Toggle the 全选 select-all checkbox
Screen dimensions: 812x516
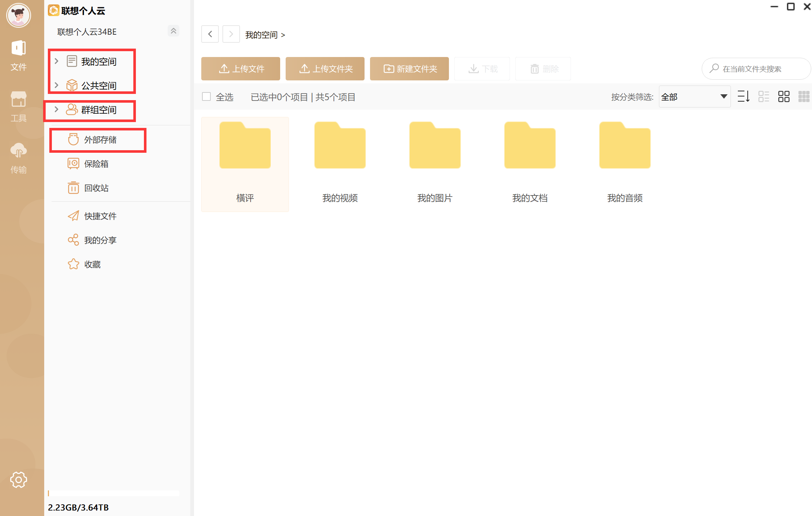pyautogui.click(x=206, y=96)
